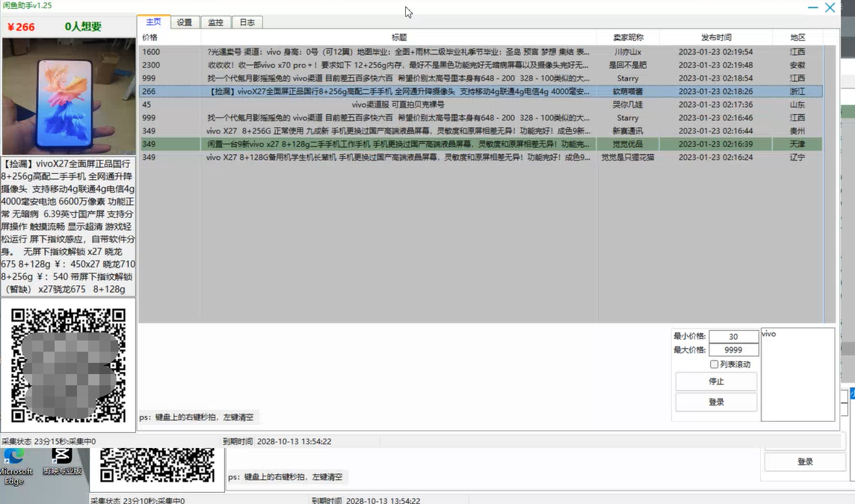The image size is (855, 504).
Task: Sort listings by the 价格 column header
Action: pos(152,37)
